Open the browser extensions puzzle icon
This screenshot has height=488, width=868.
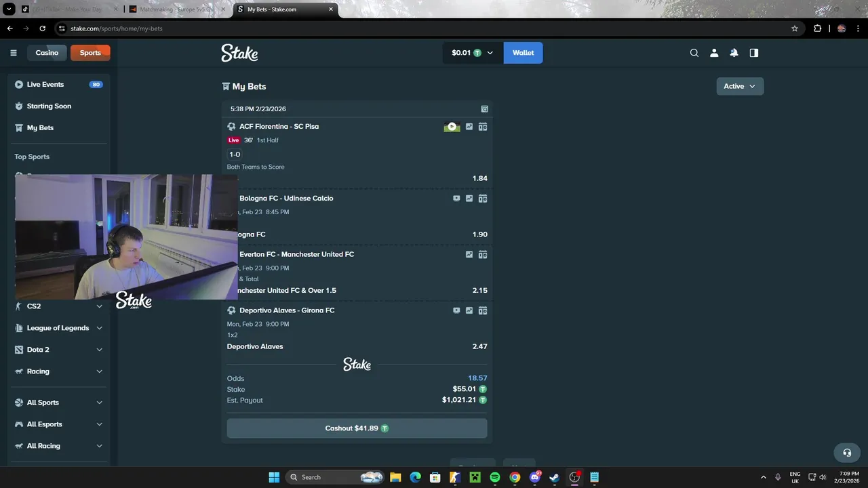[817, 28]
